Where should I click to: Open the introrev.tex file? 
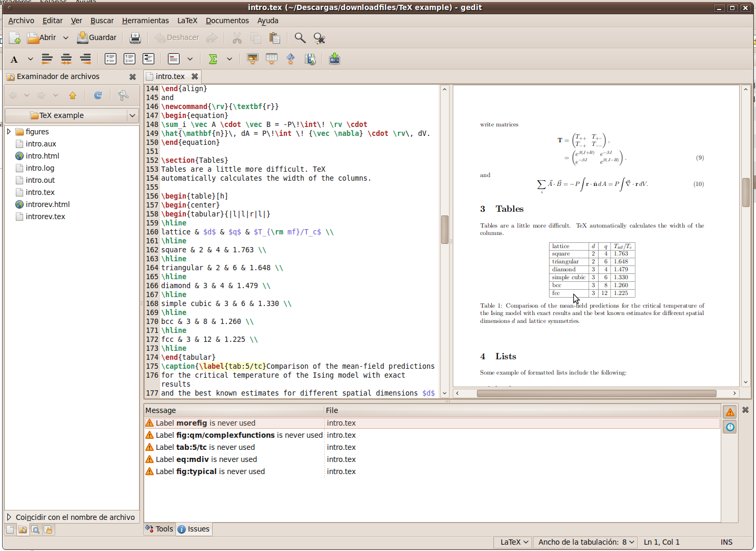[x=45, y=217]
